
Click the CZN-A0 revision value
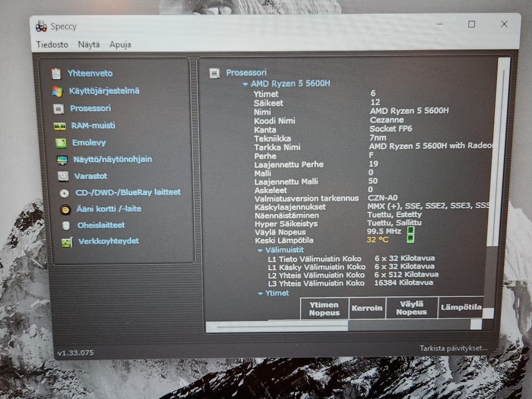[382, 198]
